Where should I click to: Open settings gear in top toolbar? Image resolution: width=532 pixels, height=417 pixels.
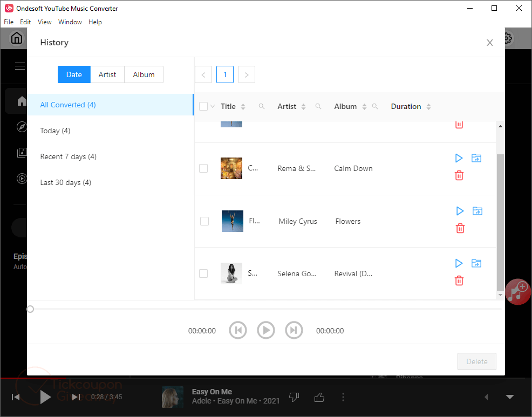tap(508, 38)
